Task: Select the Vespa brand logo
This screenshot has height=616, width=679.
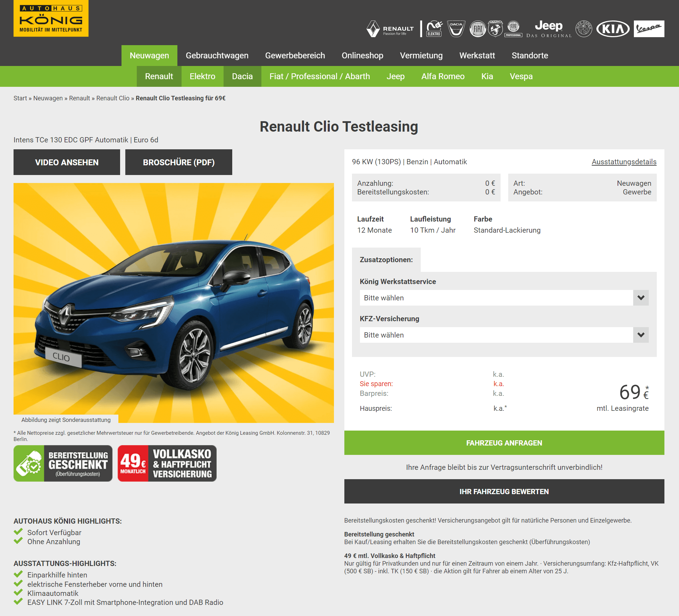Action: 649,29
